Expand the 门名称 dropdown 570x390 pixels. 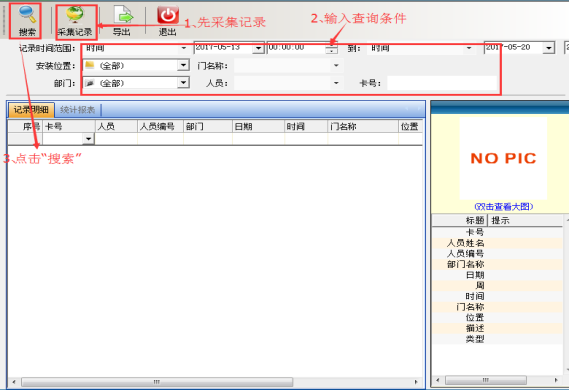(336, 66)
